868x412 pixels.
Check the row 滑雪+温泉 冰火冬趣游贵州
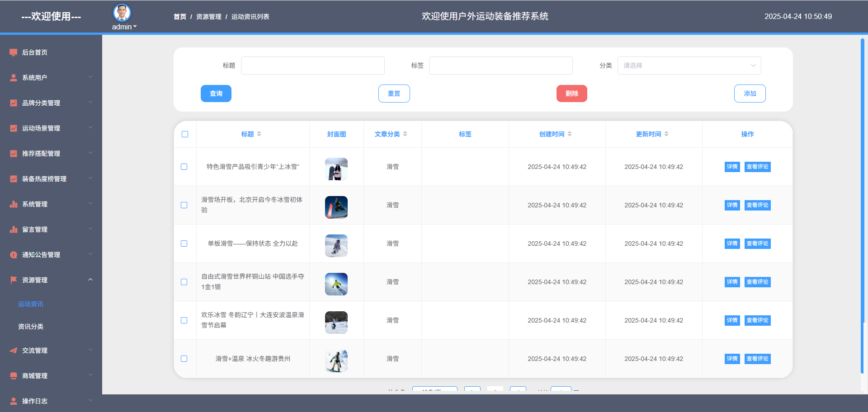(x=184, y=359)
